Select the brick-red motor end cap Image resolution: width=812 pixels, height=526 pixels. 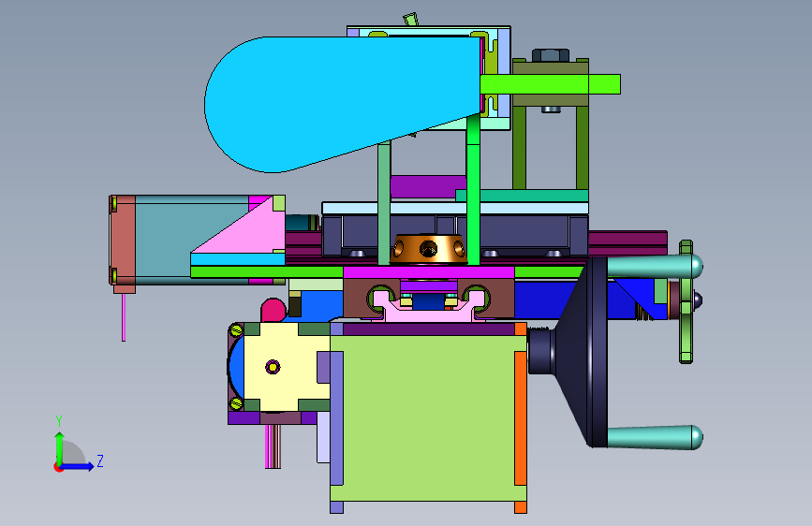pos(123,242)
